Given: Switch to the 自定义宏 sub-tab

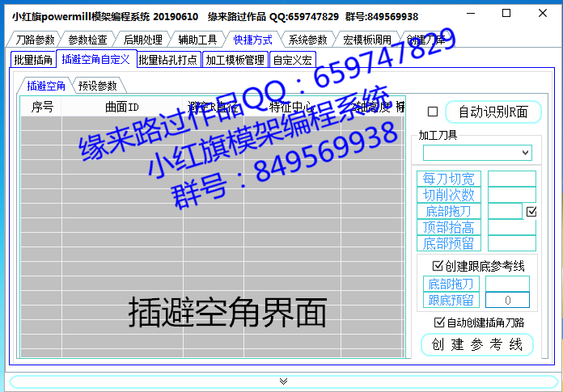Looking at the screenshot, I should [x=292, y=60].
